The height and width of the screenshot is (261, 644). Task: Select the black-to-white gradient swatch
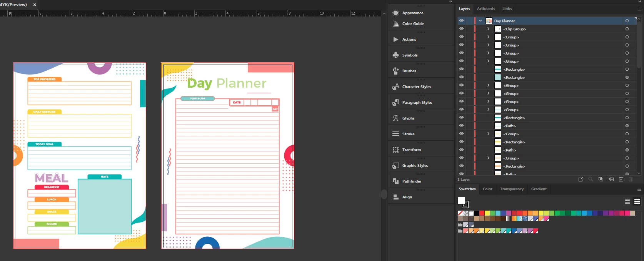(x=509, y=219)
